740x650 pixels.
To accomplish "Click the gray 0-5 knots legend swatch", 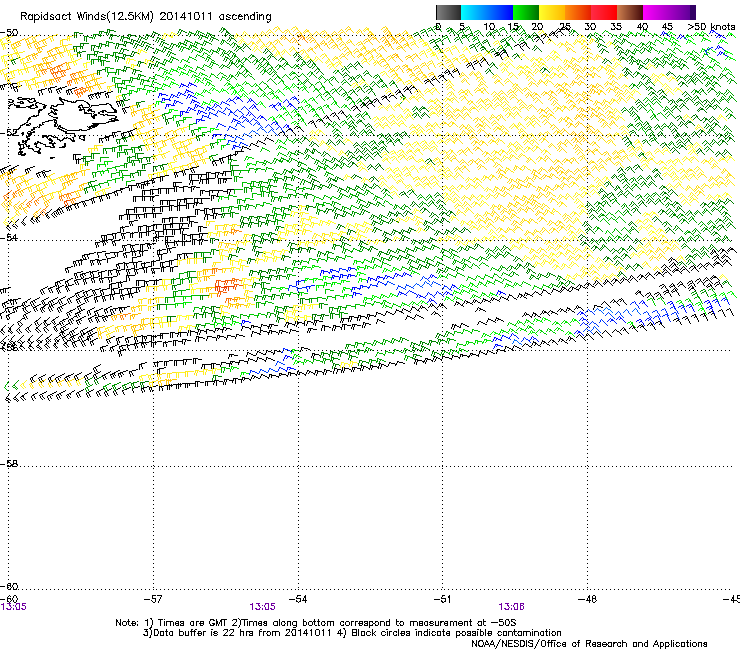I will point(448,12).
